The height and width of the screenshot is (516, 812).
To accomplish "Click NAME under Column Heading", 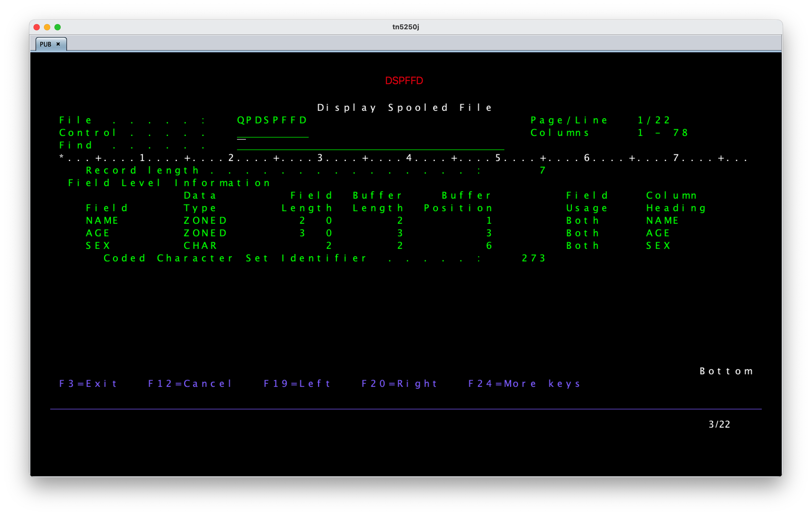I will 662,220.
